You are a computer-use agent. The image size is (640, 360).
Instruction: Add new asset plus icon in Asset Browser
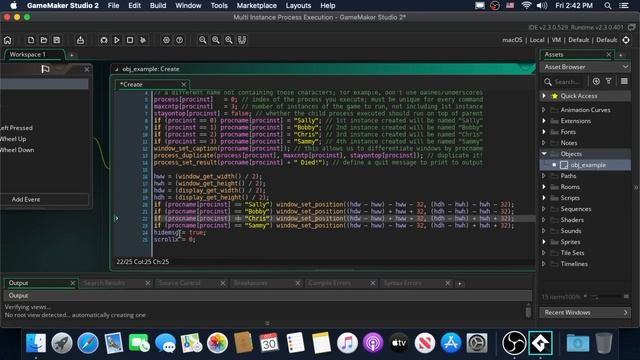(x=596, y=82)
